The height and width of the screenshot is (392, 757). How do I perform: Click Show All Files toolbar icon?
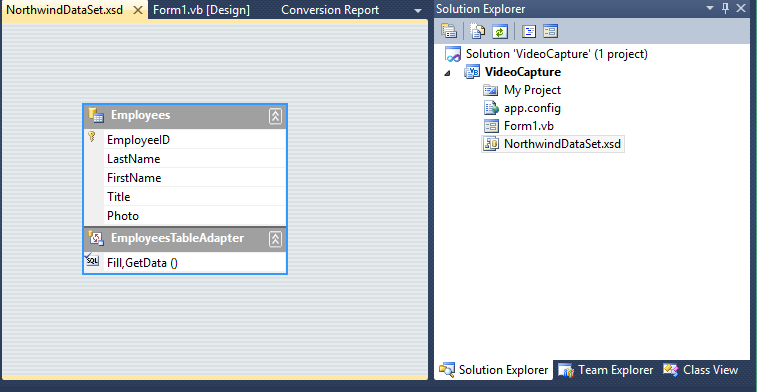tap(477, 31)
